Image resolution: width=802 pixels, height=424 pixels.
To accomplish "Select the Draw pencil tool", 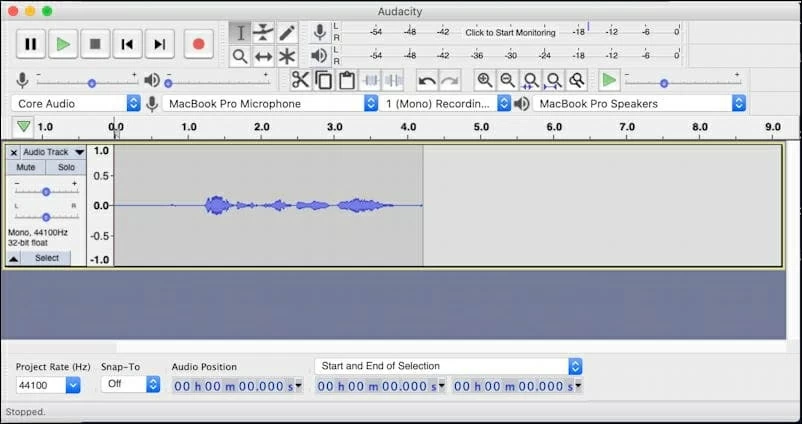I will (x=287, y=33).
